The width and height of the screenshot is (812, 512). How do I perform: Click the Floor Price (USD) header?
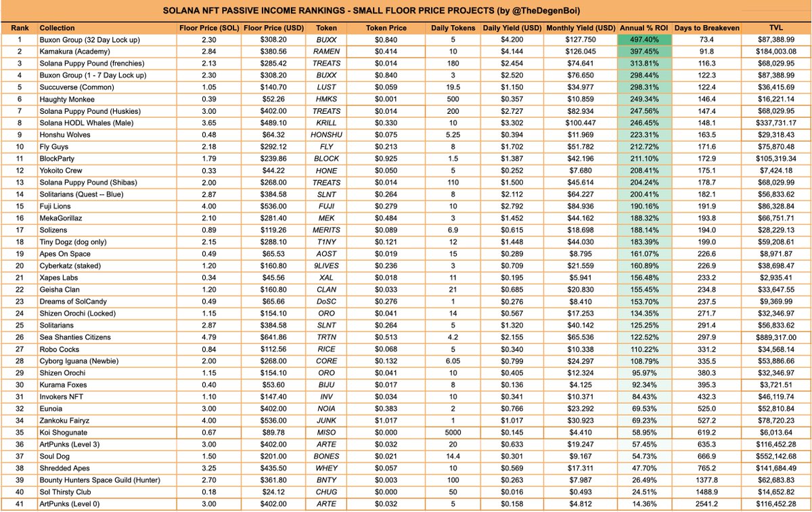point(272,28)
